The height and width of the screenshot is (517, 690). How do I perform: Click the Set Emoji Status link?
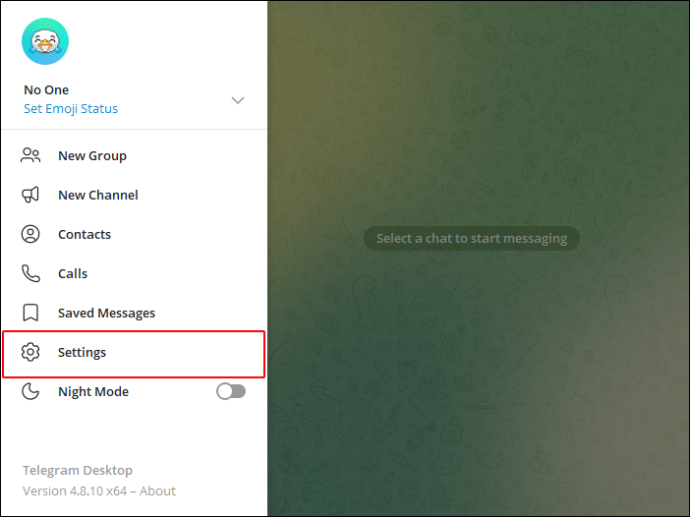tap(71, 109)
